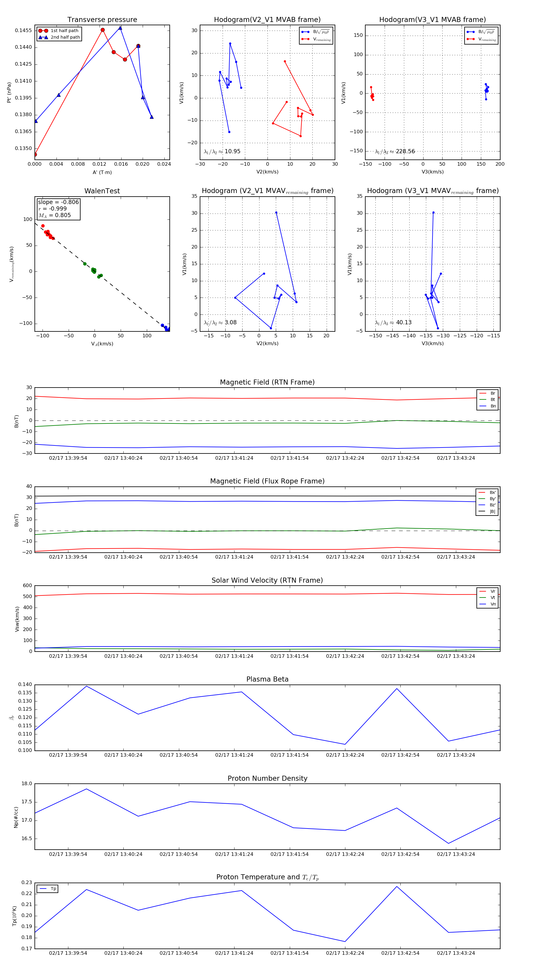Click the 'Hodogram(V3_V1 MVAB frame)' title
The width and height of the screenshot is (535, 980).
click(x=432, y=20)
